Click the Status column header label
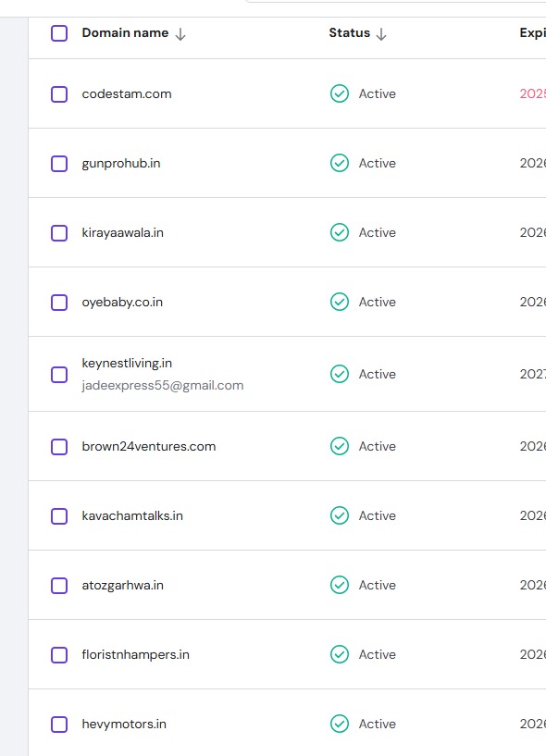 (349, 32)
